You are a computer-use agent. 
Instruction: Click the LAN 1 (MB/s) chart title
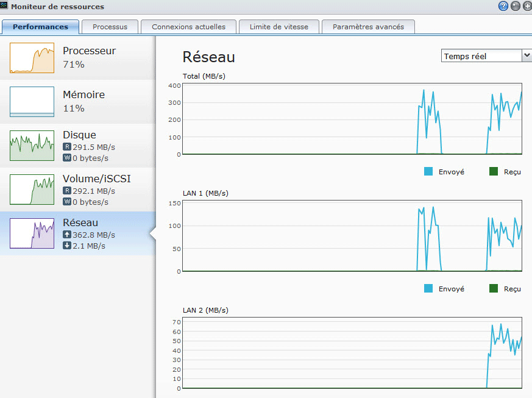(x=205, y=193)
